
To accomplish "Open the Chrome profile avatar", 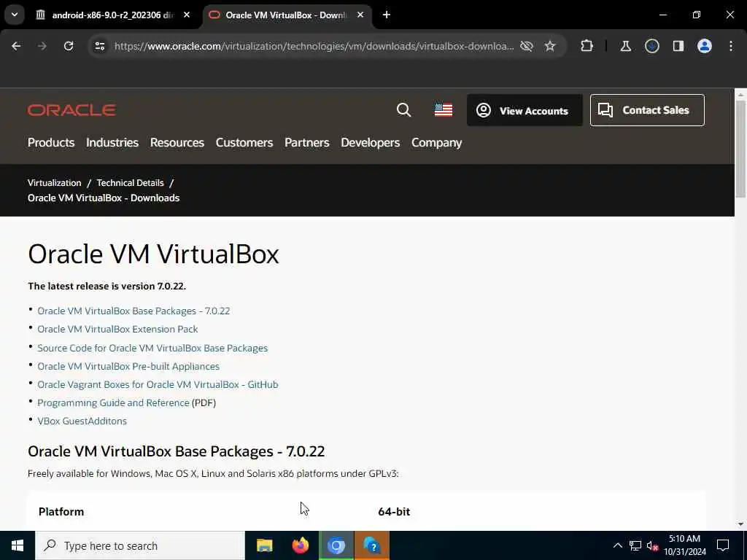I will [x=705, y=46].
